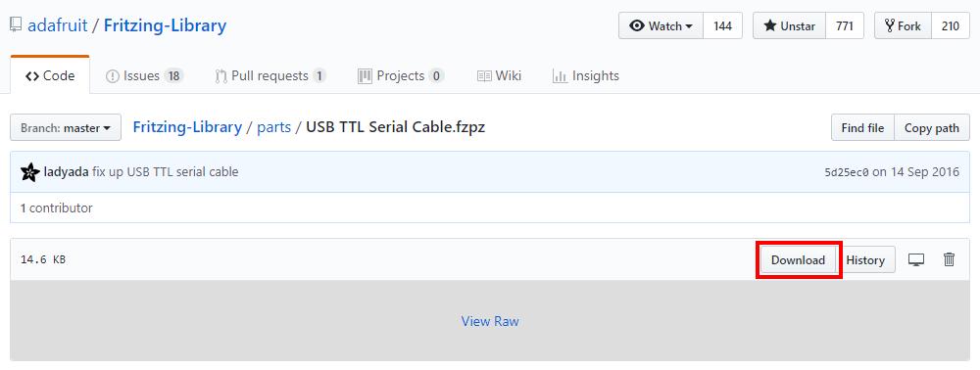Click the History button
This screenshot has width=980, height=370.
[865, 260]
